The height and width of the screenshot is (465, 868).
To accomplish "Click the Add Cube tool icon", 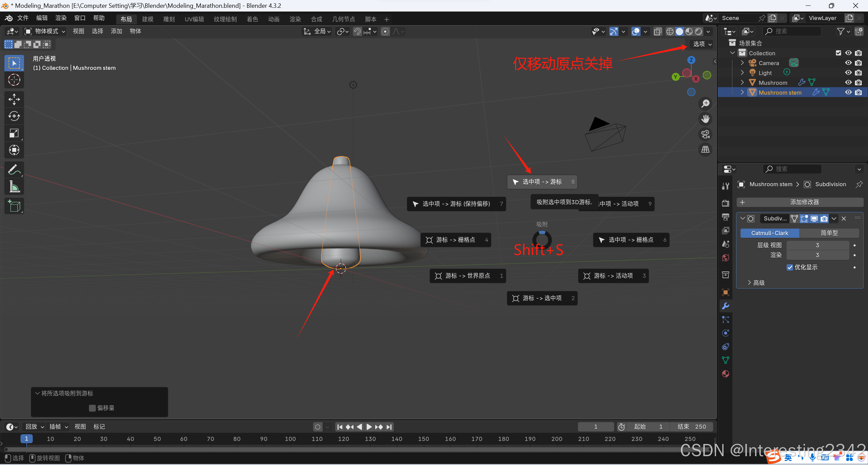I will tap(14, 206).
